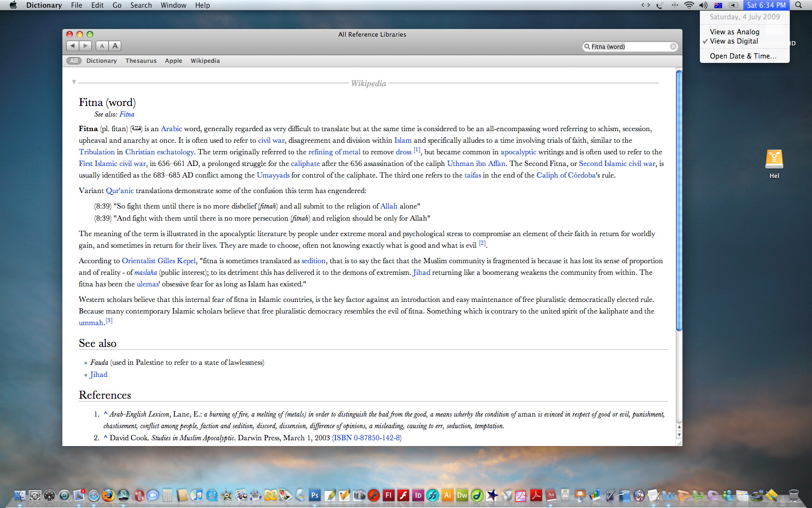Open the 'civil war' article link
This screenshot has width=812, height=508.
(271, 140)
